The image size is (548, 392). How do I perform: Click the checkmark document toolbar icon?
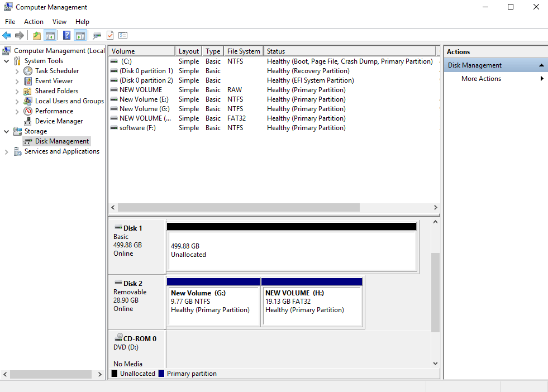tap(110, 35)
